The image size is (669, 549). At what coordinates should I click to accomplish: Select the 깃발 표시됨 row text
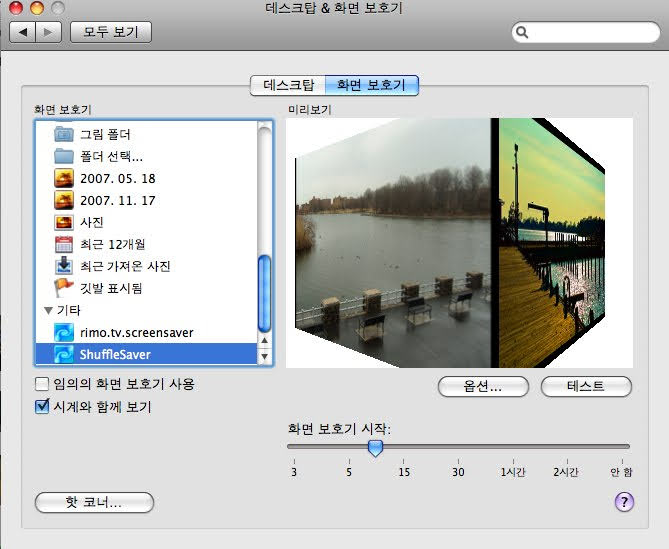click(x=111, y=288)
